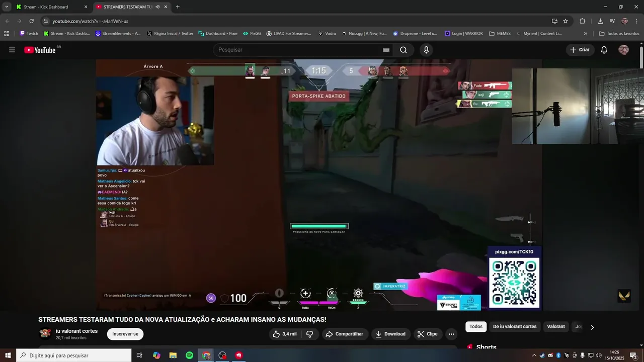Open the Noiz.gg bookmark
Viewport: 644px width, 362px height.
tap(364, 34)
